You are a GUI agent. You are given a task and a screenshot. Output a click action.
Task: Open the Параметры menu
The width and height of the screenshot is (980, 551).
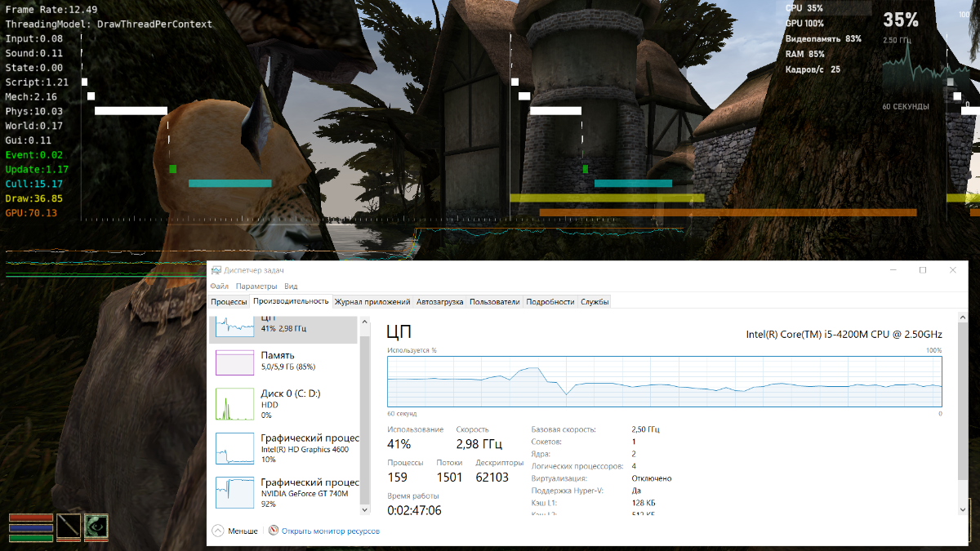click(256, 287)
